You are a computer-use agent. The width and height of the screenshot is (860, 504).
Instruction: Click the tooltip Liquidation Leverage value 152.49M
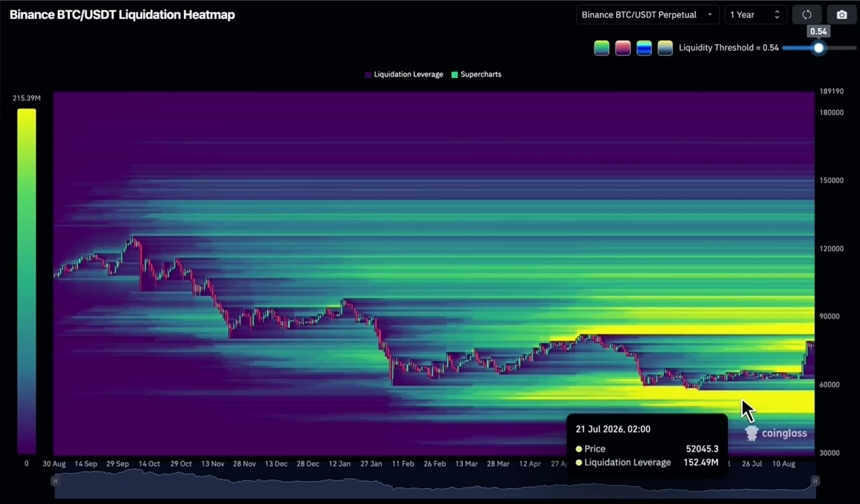click(x=701, y=463)
